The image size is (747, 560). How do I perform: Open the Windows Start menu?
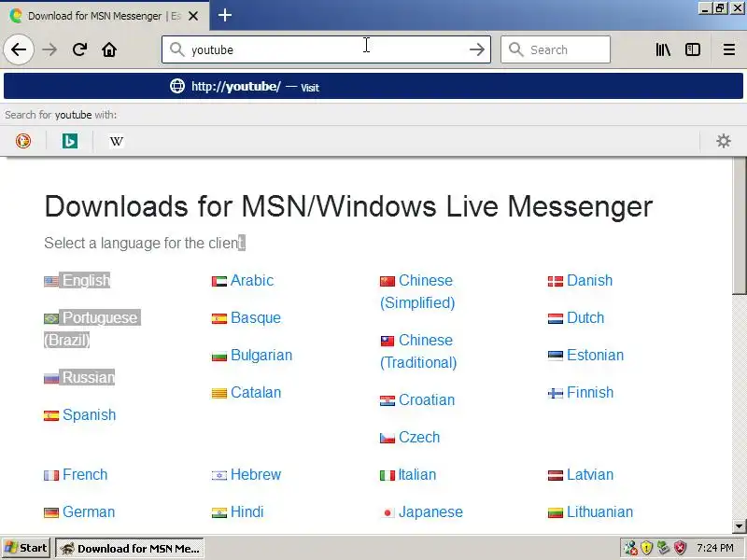pyautogui.click(x=26, y=548)
